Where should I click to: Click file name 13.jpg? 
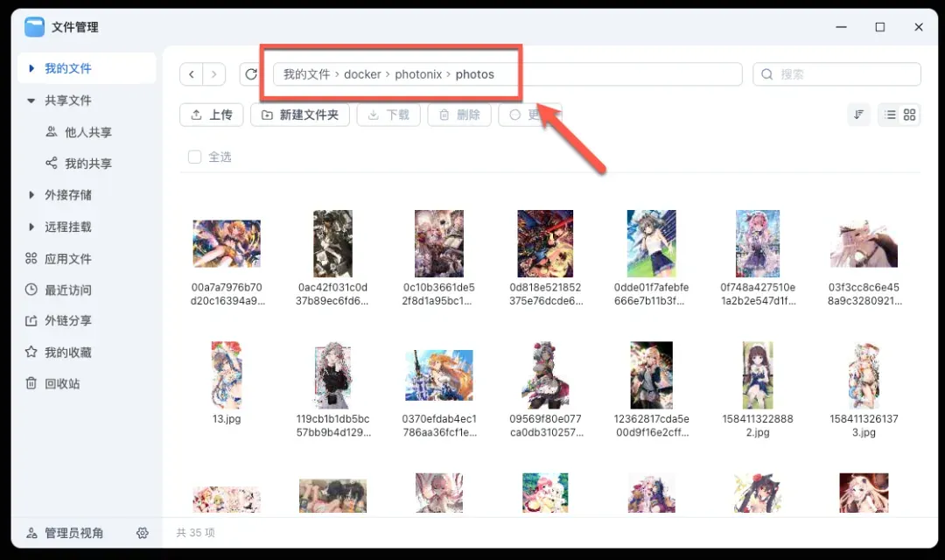point(227,419)
